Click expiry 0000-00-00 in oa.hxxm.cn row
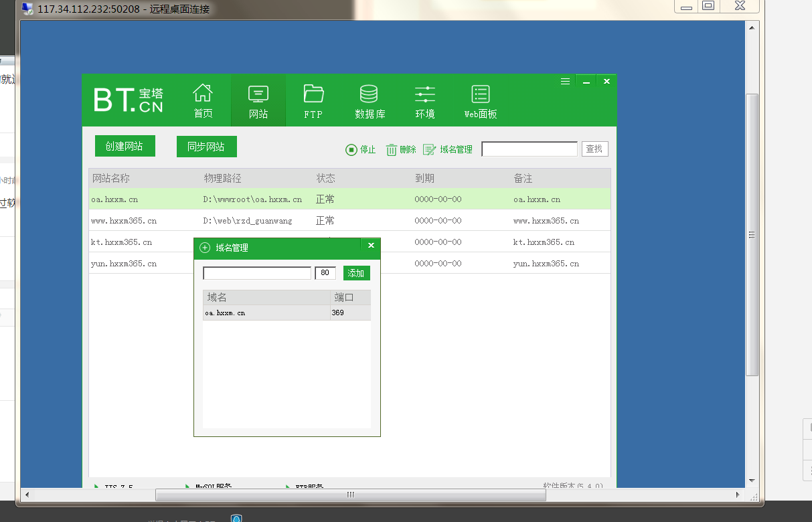Screen dimensions: 812x522 tap(438, 199)
